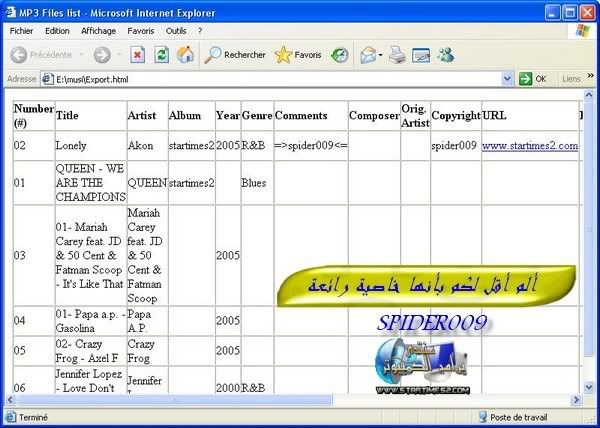Open the www.startimes2.com link
This screenshot has height=428, width=600.
point(530,146)
